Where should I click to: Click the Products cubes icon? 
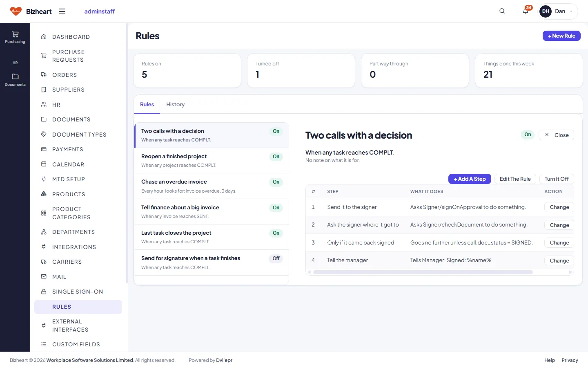point(44,194)
